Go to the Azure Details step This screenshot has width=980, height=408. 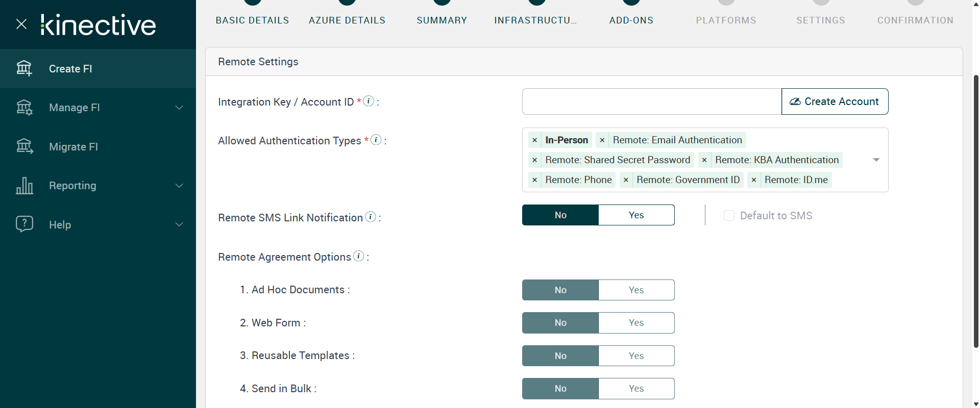click(x=347, y=20)
